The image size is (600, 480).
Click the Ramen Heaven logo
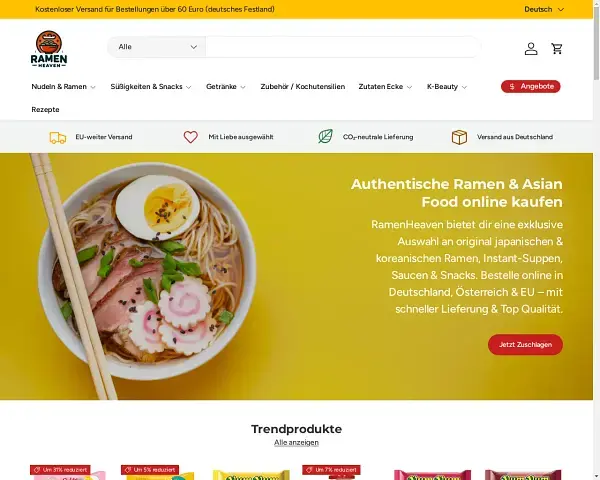(49, 49)
